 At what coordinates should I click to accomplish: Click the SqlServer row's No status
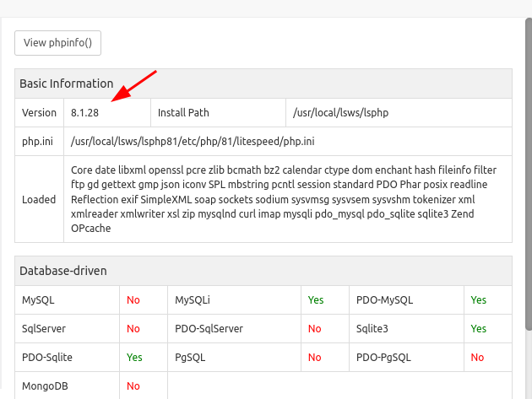[x=133, y=328]
